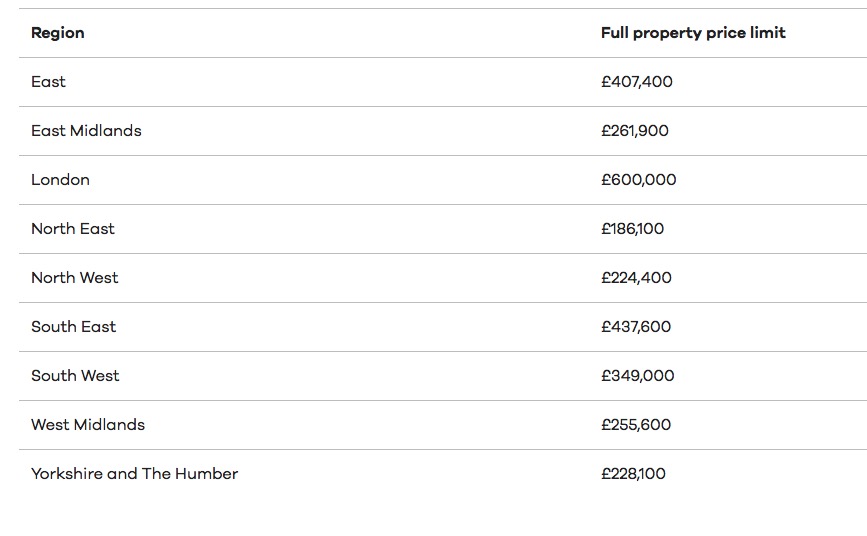Click the £407,400 price value
The height and width of the screenshot is (536, 867).
tap(637, 82)
